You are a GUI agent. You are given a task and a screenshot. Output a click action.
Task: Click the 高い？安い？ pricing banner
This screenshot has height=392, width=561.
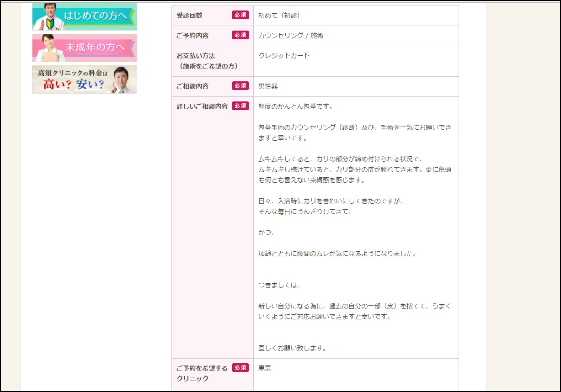point(85,79)
